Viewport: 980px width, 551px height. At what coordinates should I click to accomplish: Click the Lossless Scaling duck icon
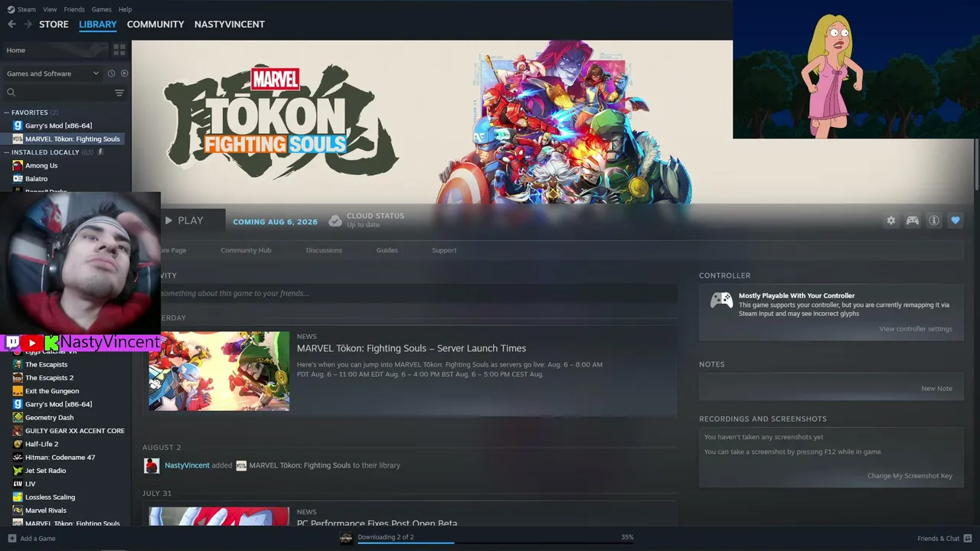pyautogui.click(x=18, y=497)
